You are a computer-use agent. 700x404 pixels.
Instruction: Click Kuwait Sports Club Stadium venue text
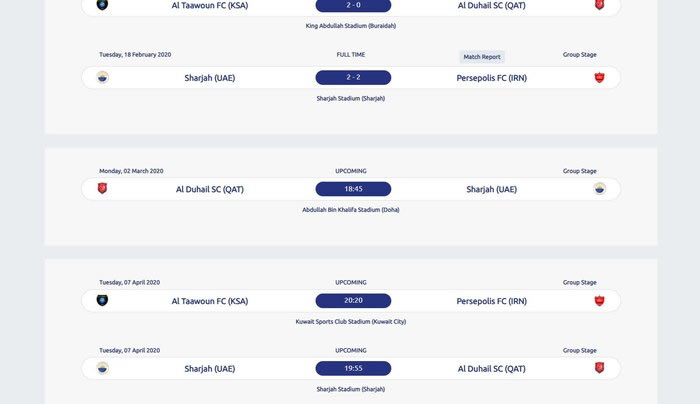pos(350,321)
